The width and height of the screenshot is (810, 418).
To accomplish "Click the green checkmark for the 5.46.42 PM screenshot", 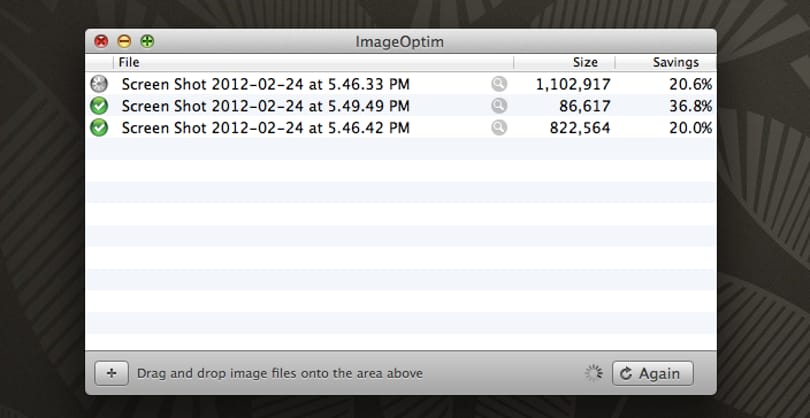I will (99, 128).
